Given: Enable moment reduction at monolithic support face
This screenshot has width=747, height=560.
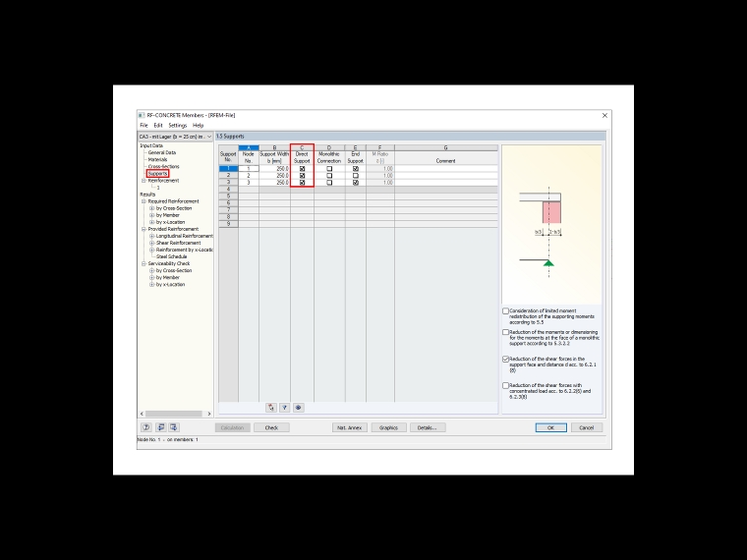Looking at the screenshot, I should 506,332.
